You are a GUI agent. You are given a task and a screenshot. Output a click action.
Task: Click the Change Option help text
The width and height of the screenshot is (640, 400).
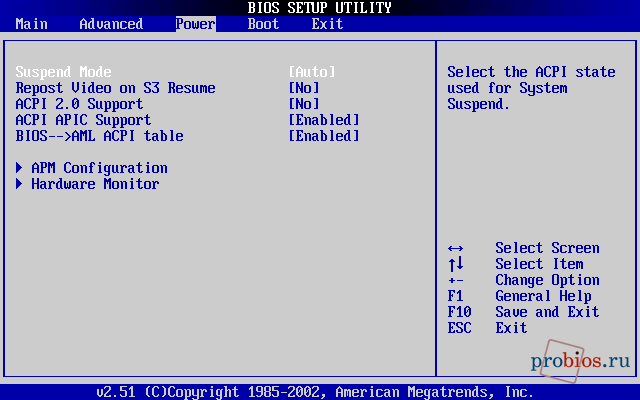547,280
